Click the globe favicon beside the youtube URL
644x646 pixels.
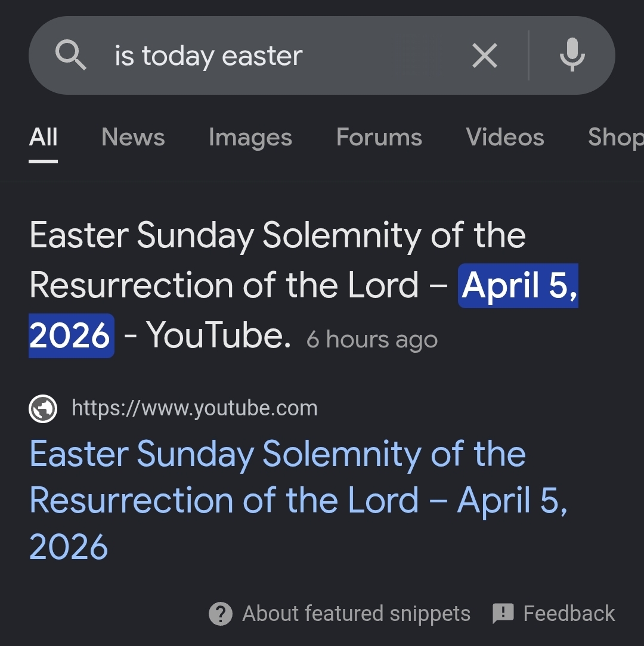[x=44, y=409]
